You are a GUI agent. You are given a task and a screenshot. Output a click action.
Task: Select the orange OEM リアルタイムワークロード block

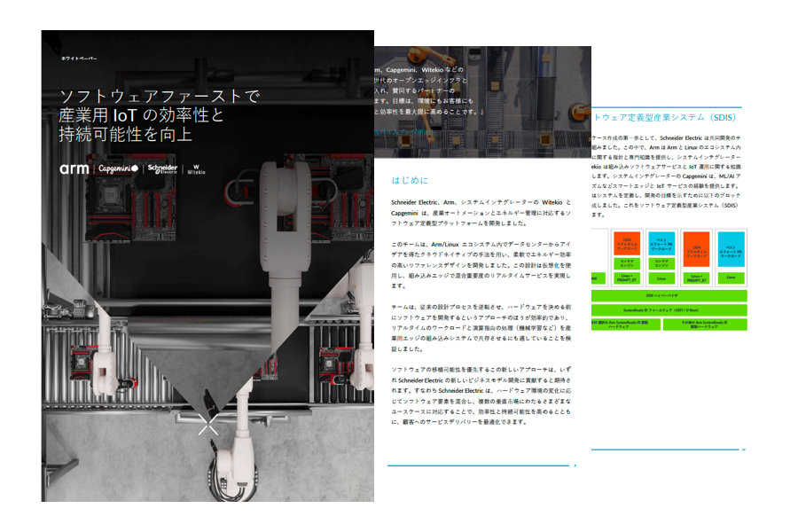(627, 243)
